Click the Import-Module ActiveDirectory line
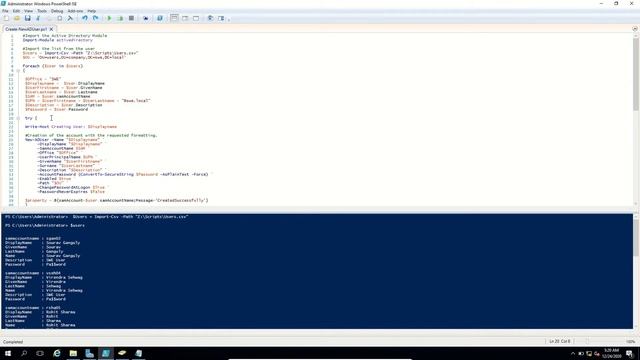Viewport: 640px width, 360px height. click(x=58, y=40)
